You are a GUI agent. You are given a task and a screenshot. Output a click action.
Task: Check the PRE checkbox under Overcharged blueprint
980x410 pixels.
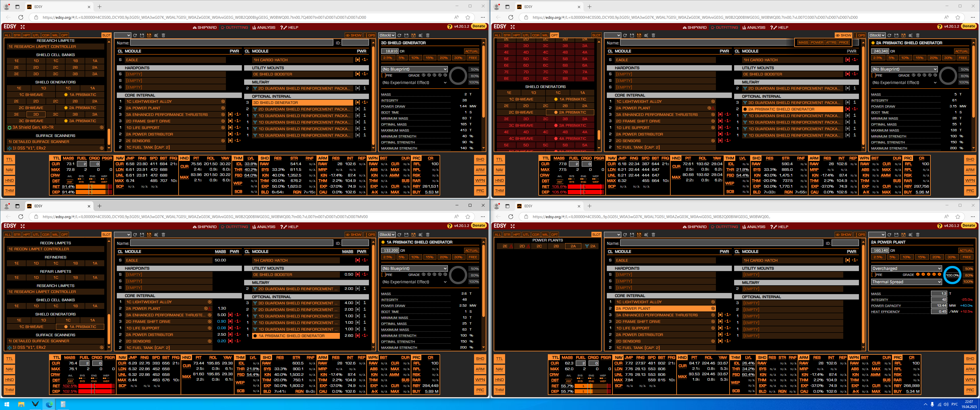873,274
